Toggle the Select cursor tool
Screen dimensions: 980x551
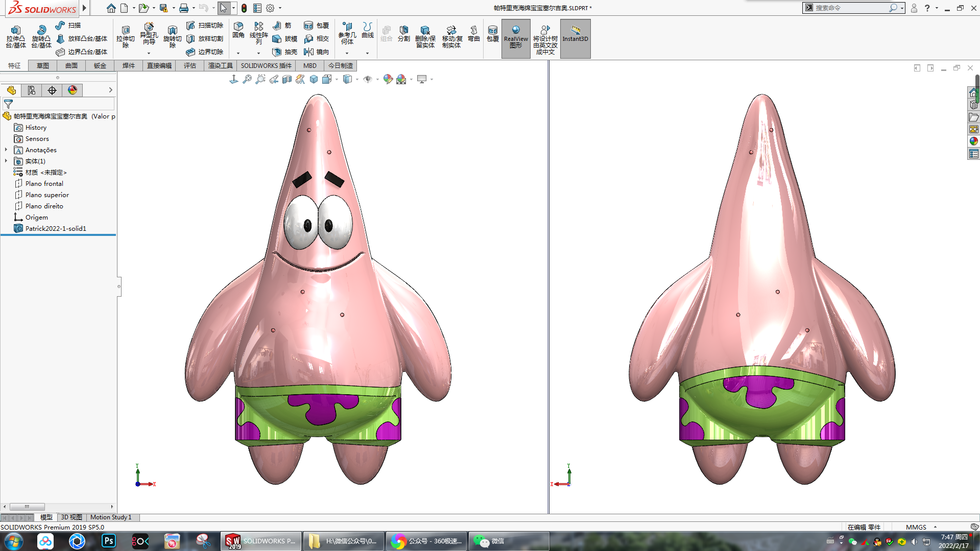pyautogui.click(x=224, y=8)
